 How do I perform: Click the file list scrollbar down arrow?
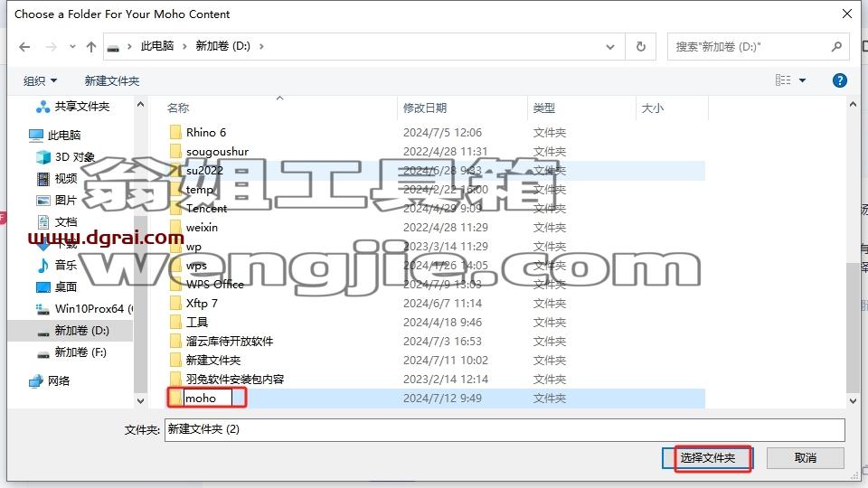pyautogui.click(x=853, y=400)
